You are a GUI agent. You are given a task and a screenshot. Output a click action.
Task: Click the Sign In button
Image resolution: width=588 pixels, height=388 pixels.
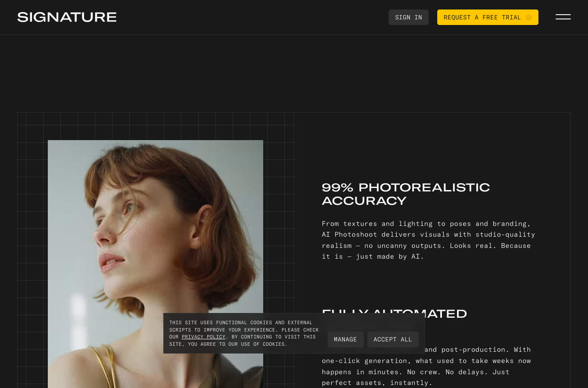pyautogui.click(x=408, y=17)
